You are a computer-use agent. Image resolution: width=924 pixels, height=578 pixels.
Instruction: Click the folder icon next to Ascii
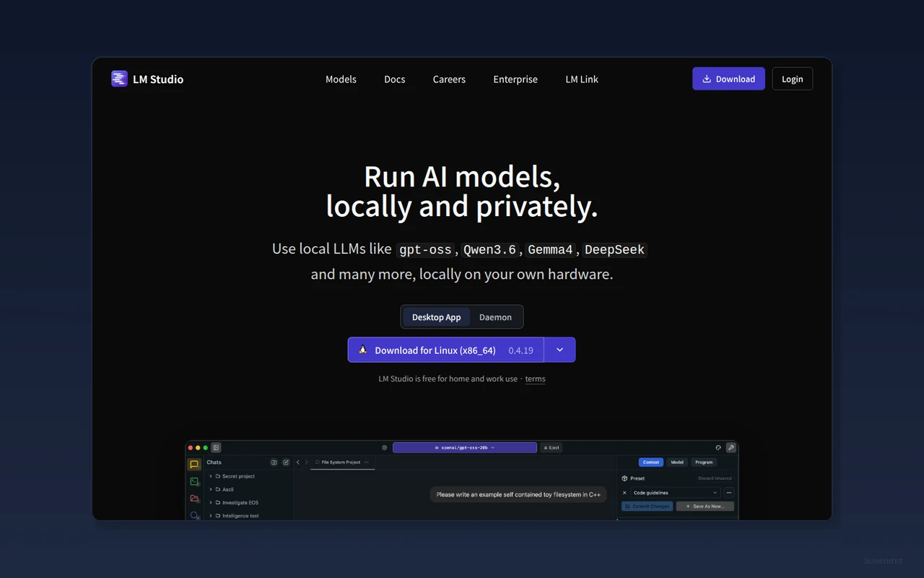click(x=218, y=490)
